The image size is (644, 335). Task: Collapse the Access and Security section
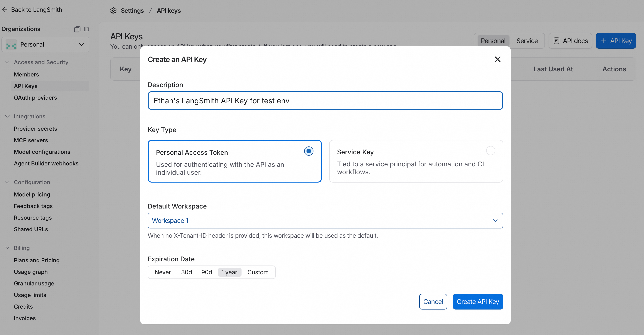(7, 62)
